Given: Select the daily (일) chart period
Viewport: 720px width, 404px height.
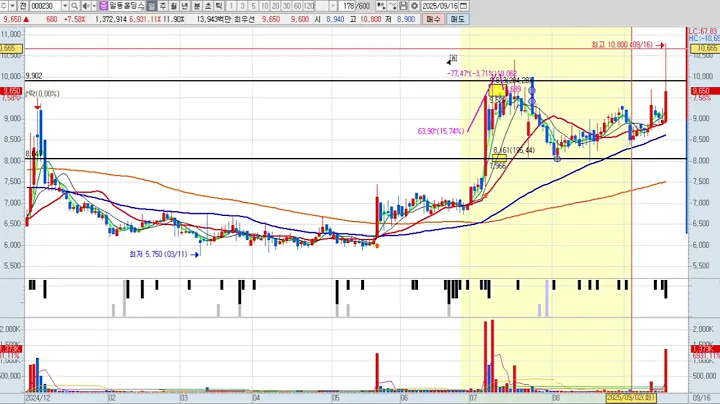Looking at the screenshot, I should [x=152, y=6].
